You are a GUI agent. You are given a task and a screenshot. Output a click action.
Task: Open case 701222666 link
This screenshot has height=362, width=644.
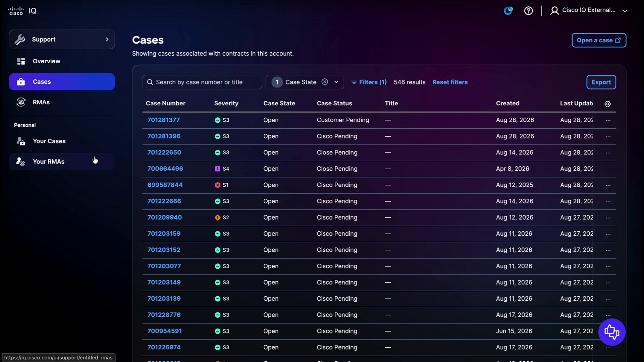pyautogui.click(x=164, y=201)
